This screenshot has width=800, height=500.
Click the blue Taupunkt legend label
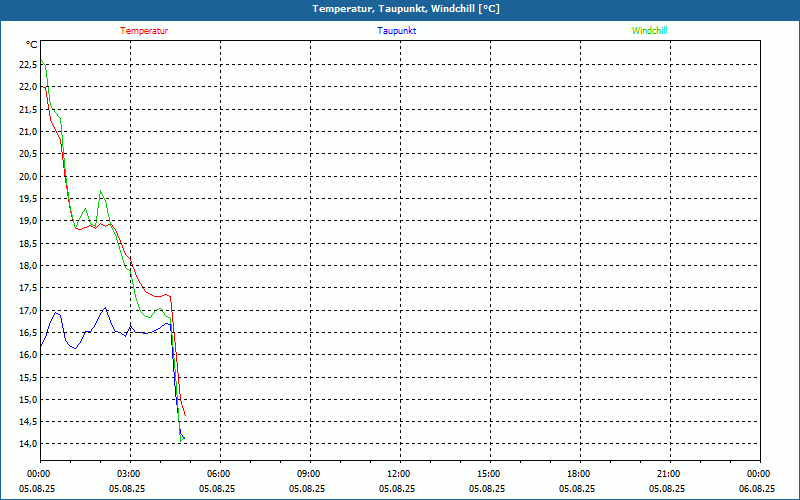pos(396,31)
